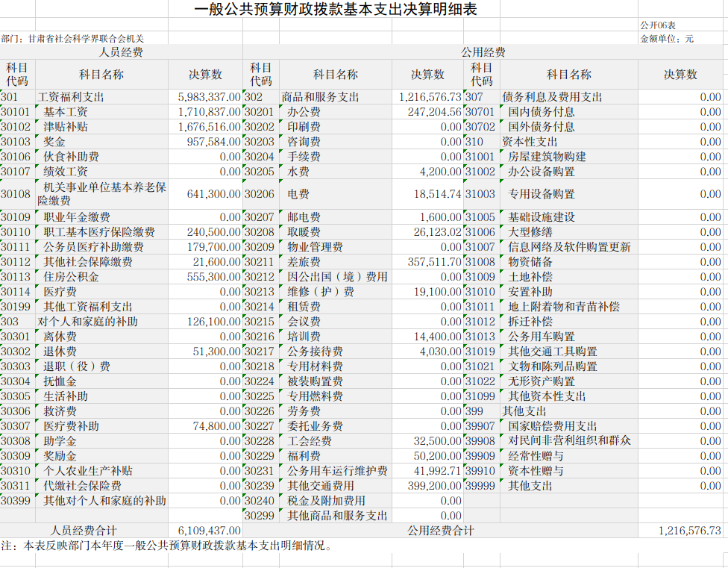Click total 6,109,437.00

[209, 531]
